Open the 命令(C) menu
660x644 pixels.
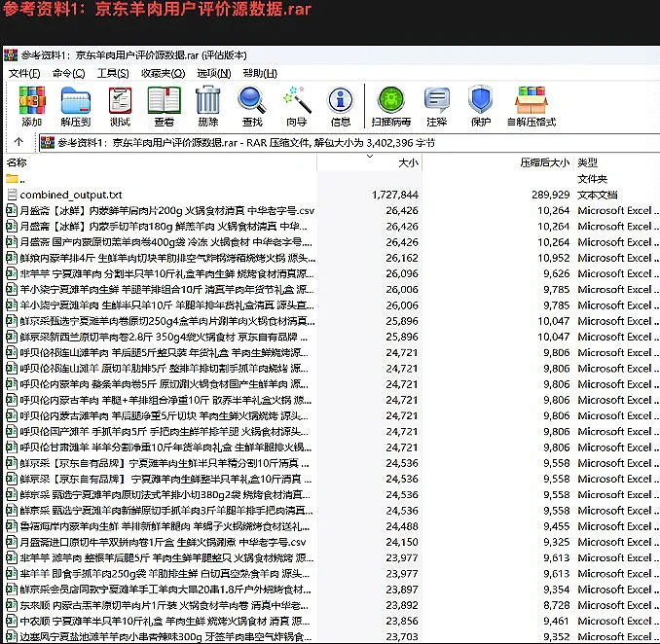(68, 74)
